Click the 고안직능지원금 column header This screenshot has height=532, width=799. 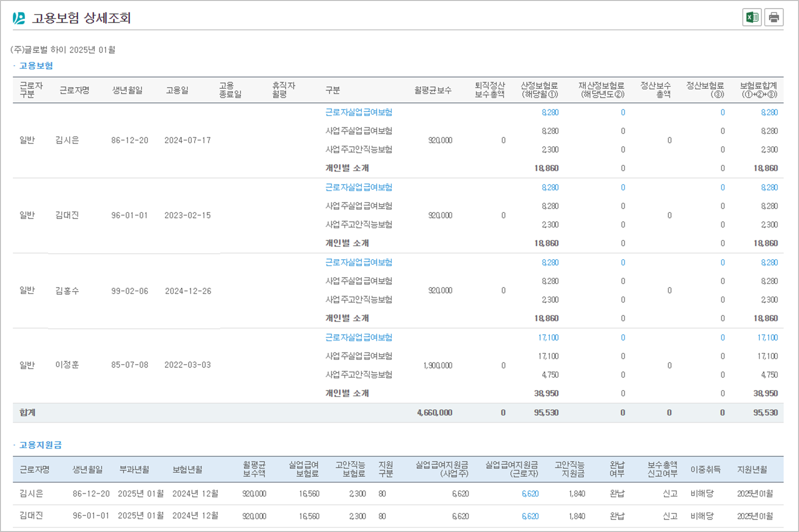(570, 469)
